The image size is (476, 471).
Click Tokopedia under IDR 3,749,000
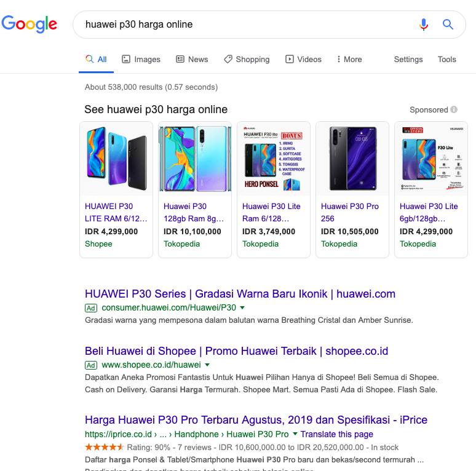coord(260,244)
